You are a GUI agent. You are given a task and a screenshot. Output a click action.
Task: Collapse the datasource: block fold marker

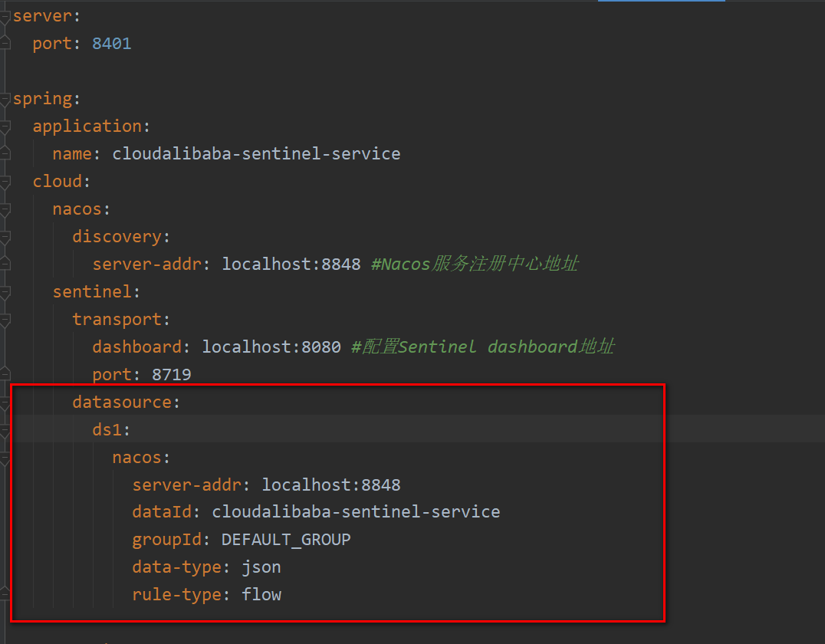pyautogui.click(x=5, y=403)
